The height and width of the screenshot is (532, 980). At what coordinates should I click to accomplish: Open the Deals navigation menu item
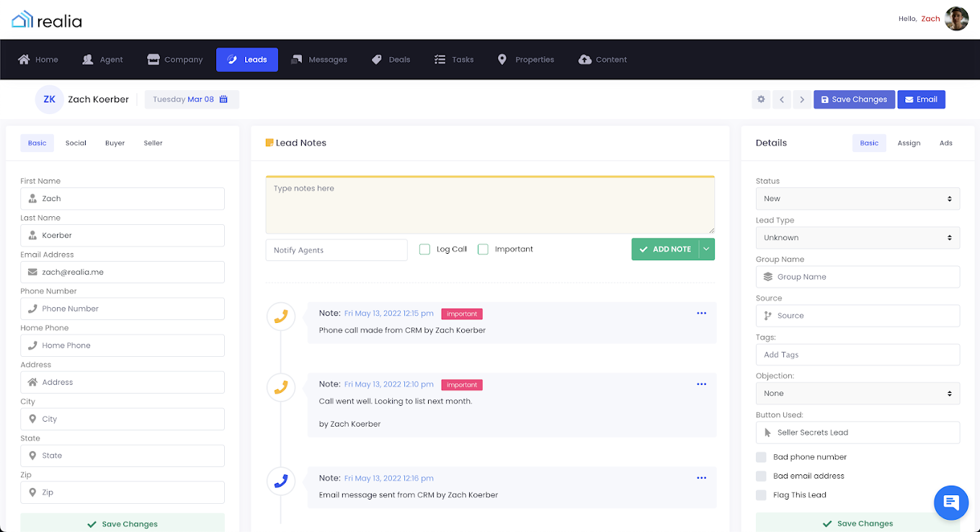391,60
